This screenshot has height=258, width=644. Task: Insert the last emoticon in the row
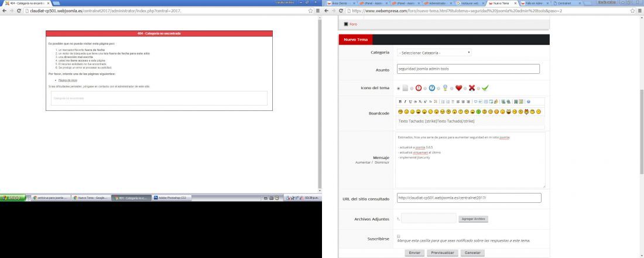539,111
